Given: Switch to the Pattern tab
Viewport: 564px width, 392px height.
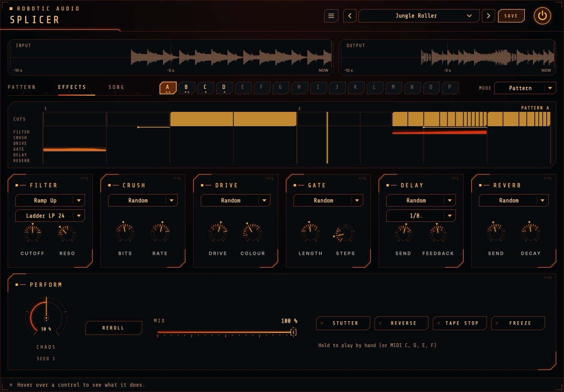Looking at the screenshot, I should (22, 87).
